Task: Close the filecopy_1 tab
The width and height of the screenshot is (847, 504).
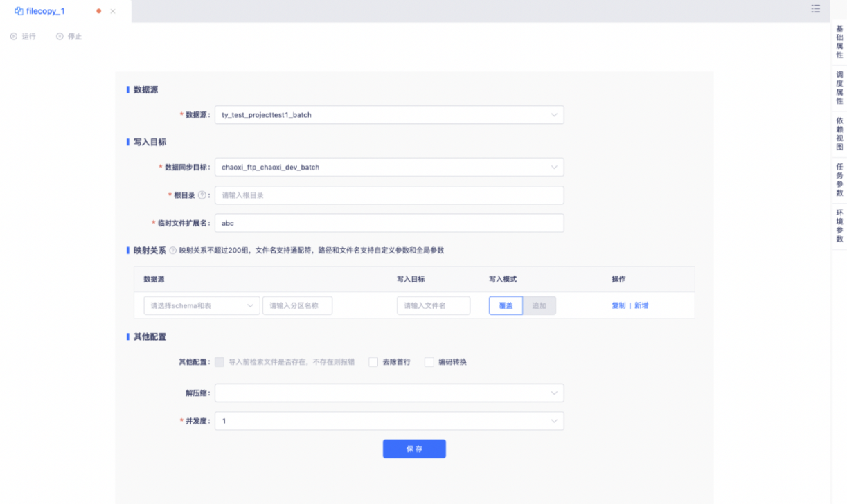Action: click(113, 12)
